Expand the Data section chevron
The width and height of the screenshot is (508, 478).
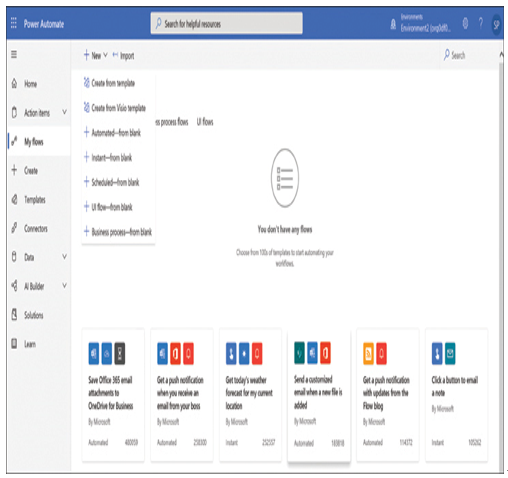(x=64, y=257)
